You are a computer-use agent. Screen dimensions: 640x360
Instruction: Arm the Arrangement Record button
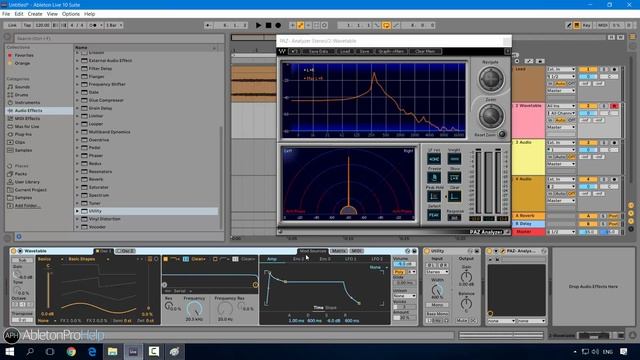click(278, 25)
